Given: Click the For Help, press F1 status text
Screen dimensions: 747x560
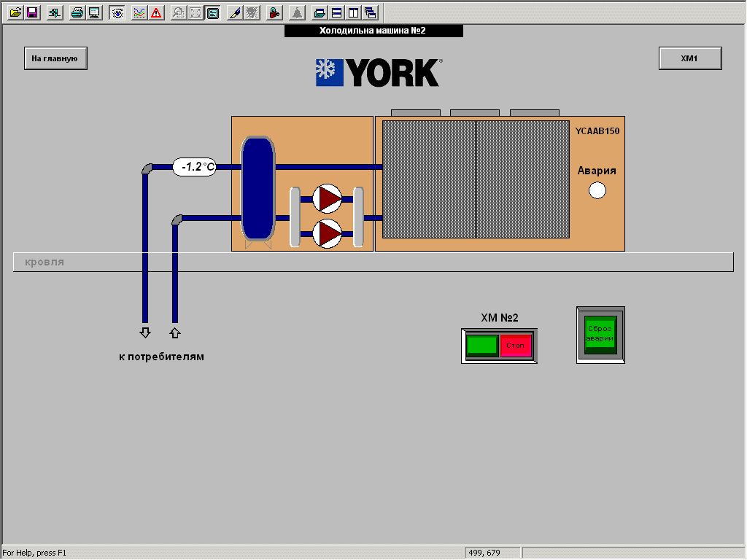Looking at the screenshot, I should (34, 553).
